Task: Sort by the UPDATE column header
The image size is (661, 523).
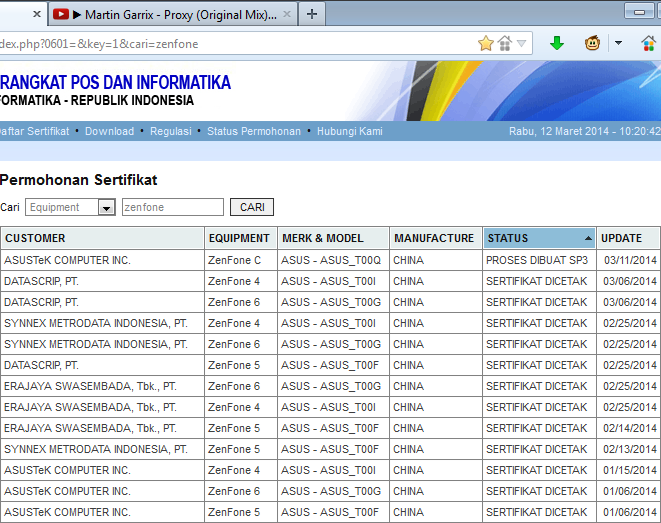Action: point(621,238)
